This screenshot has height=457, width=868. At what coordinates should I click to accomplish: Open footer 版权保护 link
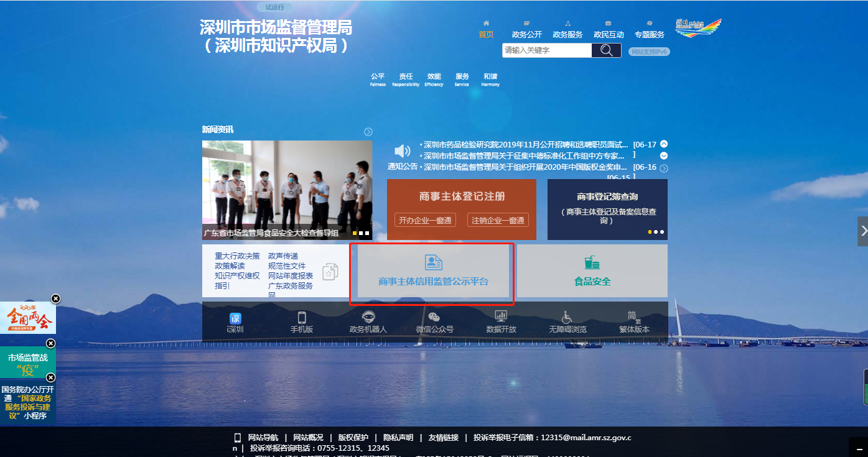[x=353, y=438]
